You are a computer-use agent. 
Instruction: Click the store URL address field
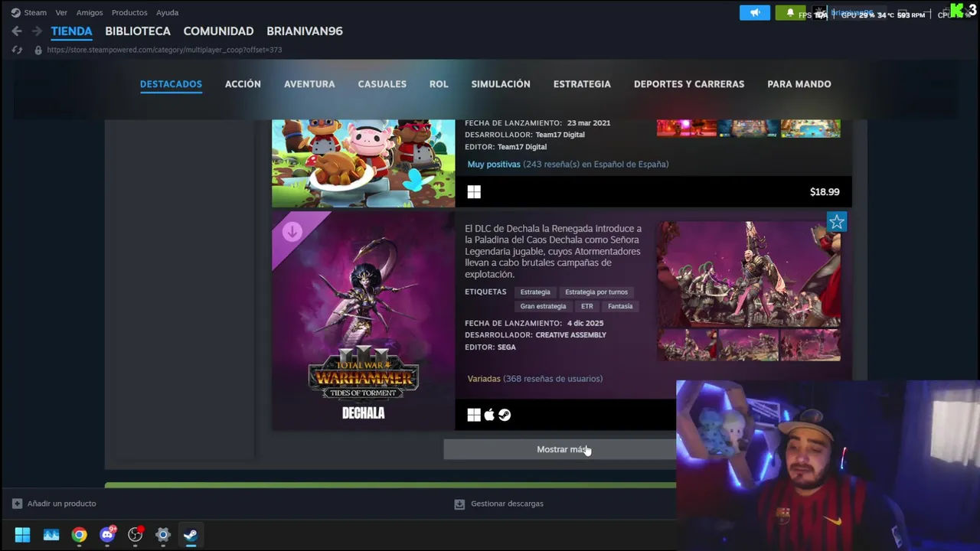(x=165, y=50)
